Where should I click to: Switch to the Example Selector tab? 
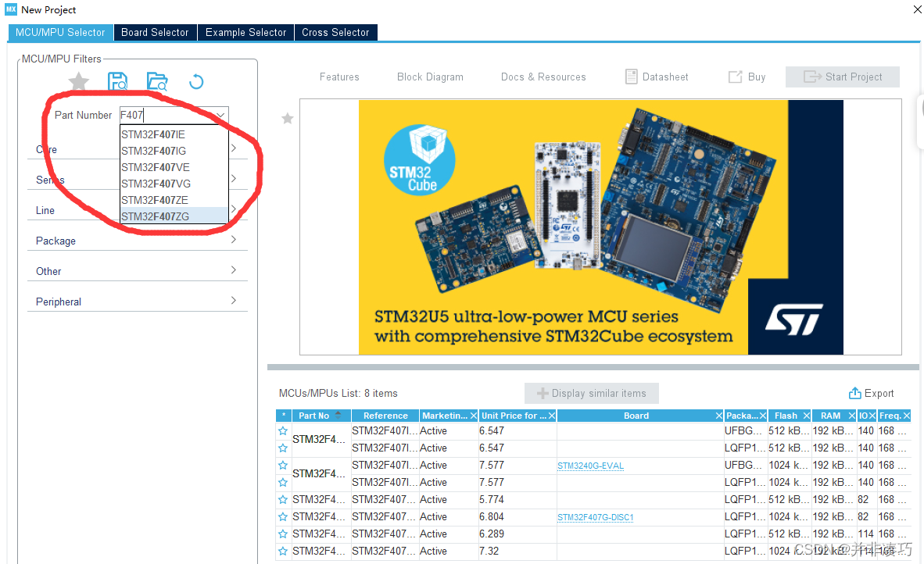pyautogui.click(x=245, y=32)
